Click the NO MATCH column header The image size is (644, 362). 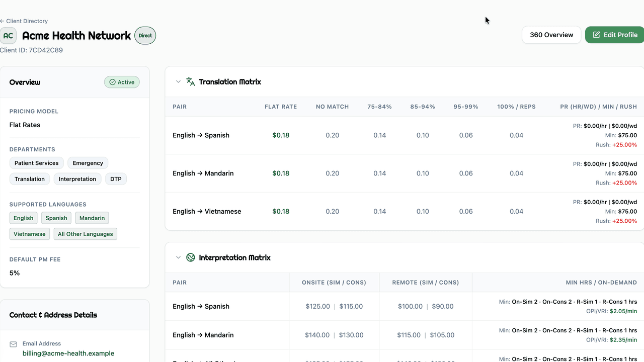click(x=333, y=107)
